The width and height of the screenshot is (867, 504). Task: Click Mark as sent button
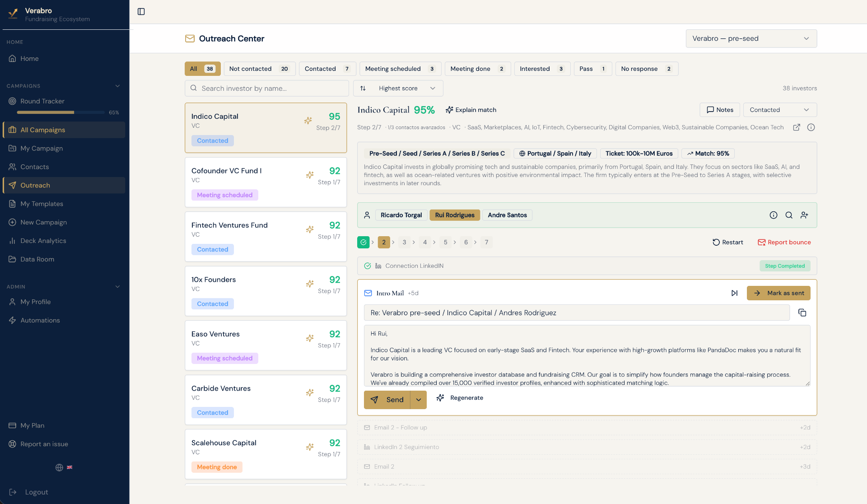tap(778, 293)
